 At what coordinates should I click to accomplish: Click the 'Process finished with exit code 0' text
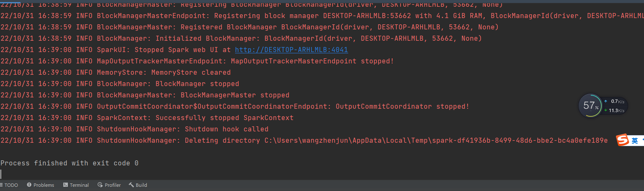coord(70,163)
